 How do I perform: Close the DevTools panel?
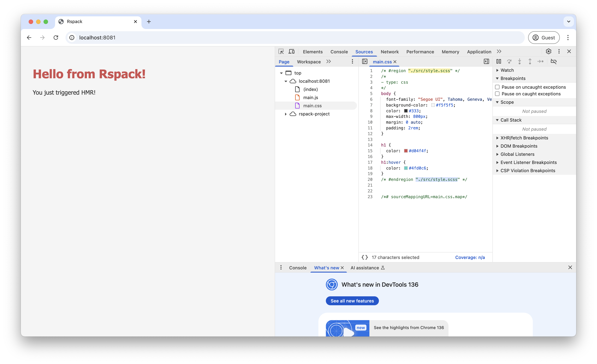pyautogui.click(x=569, y=51)
